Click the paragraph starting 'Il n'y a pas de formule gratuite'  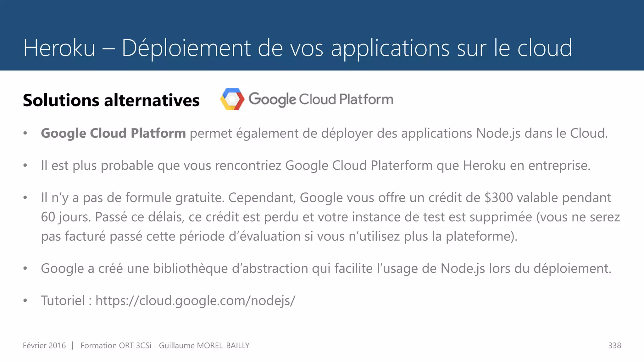click(x=330, y=217)
